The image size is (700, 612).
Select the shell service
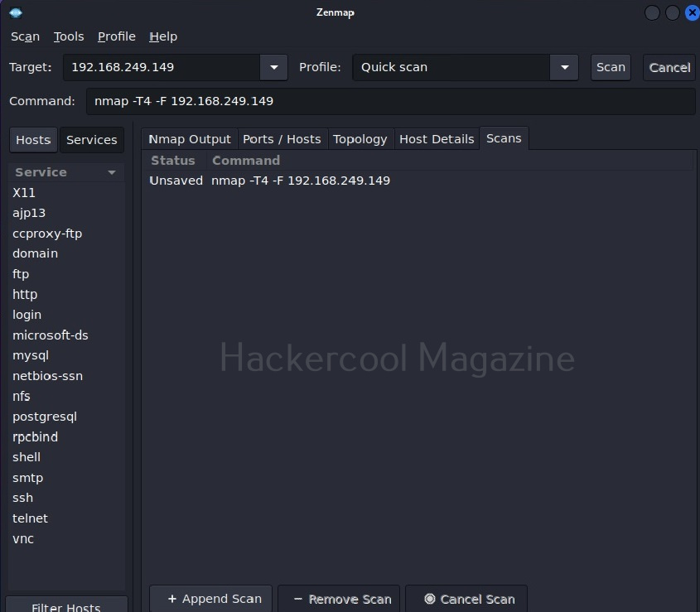66,457
